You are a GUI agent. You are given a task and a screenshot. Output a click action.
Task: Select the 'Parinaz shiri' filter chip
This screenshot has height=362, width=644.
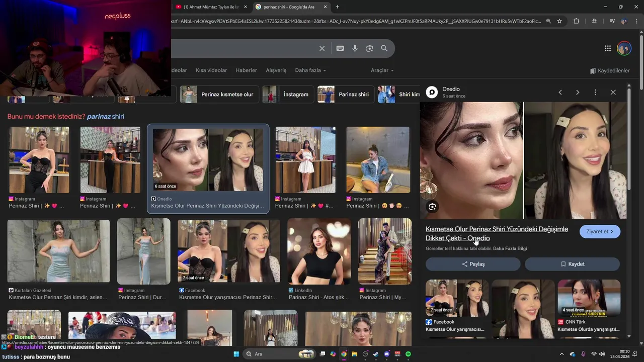(x=346, y=95)
